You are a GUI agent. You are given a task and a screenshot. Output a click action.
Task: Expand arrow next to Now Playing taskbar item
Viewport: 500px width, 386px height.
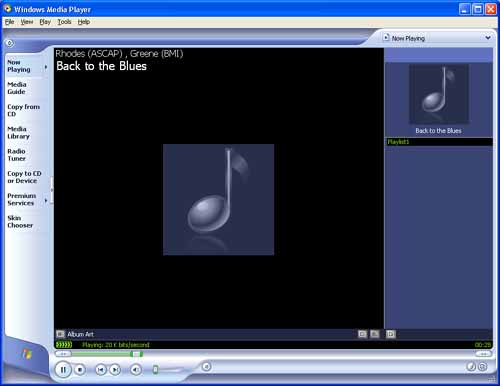pyautogui.click(x=46, y=67)
